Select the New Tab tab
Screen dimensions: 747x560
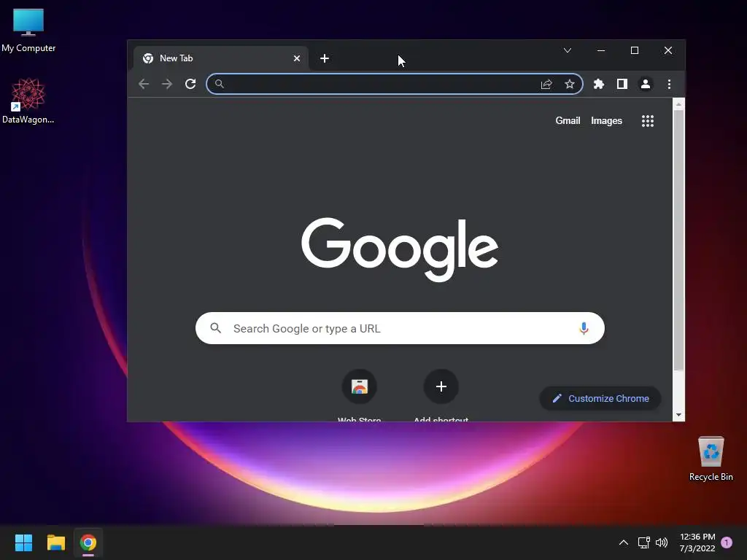point(221,58)
